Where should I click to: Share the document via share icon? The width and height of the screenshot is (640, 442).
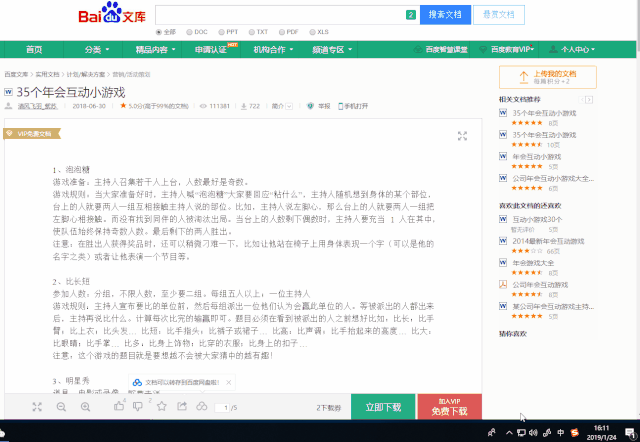click(182, 406)
